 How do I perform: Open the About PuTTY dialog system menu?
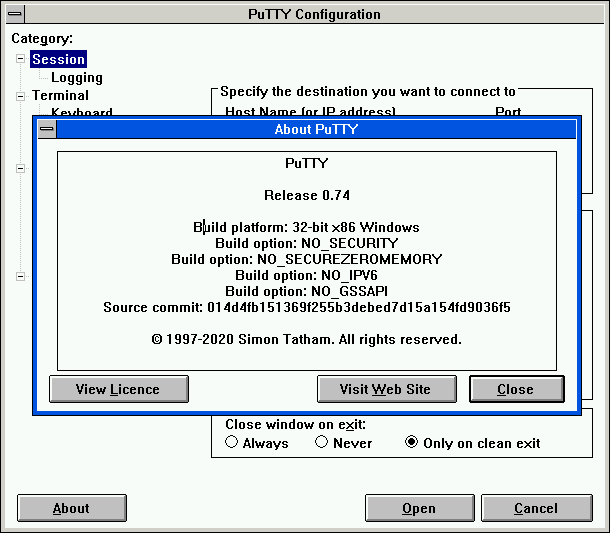pyautogui.click(x=47, y=129)
